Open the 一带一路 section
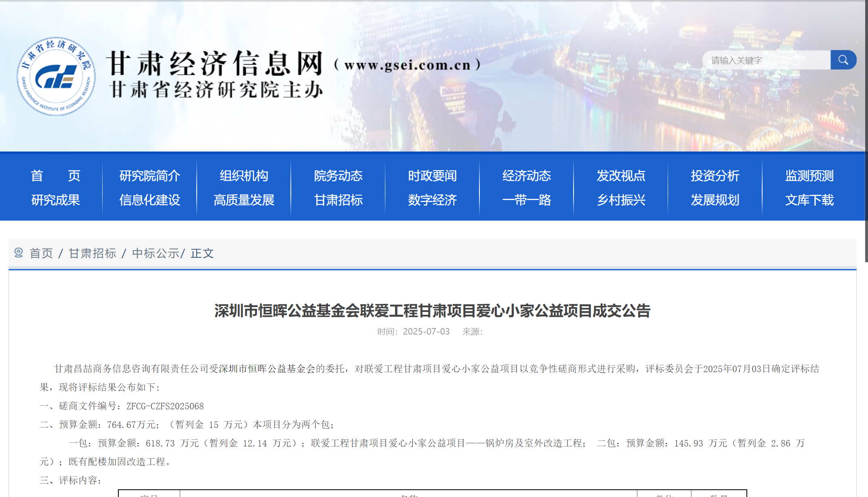The image size is (868, 497). click(527, 200)
